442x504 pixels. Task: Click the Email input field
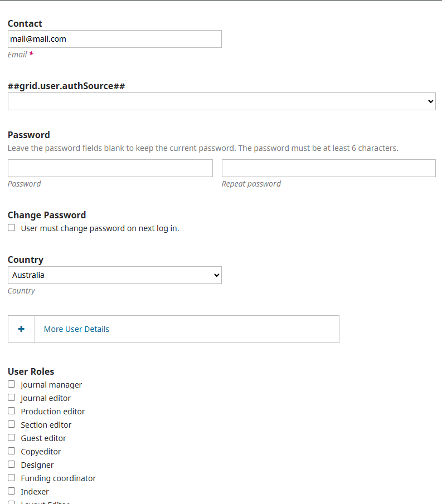(x=115, y=39)
